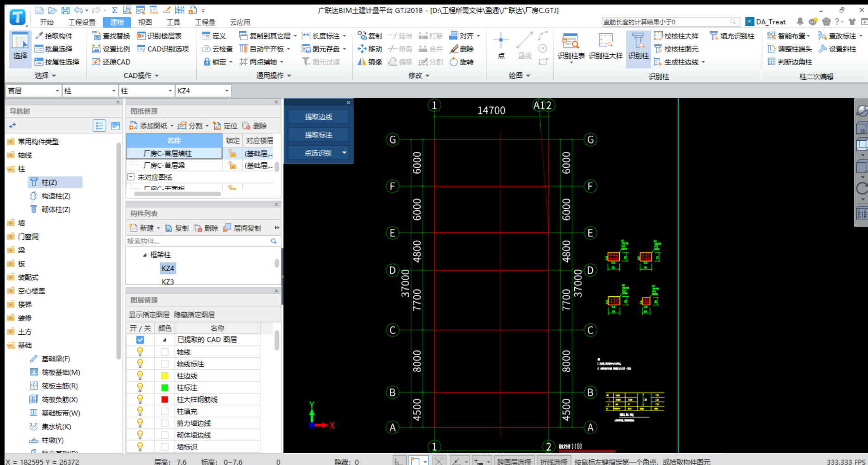Click the red 柱大样钢筋线 color swatch
This screenshot has height=465, width=868.
pyautogui.click(x=165, y=399)
